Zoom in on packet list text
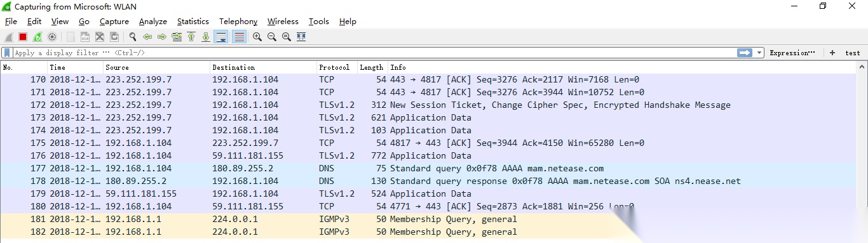Image resolution: width=868 pixels, height=243 pixels. point(257,37)
